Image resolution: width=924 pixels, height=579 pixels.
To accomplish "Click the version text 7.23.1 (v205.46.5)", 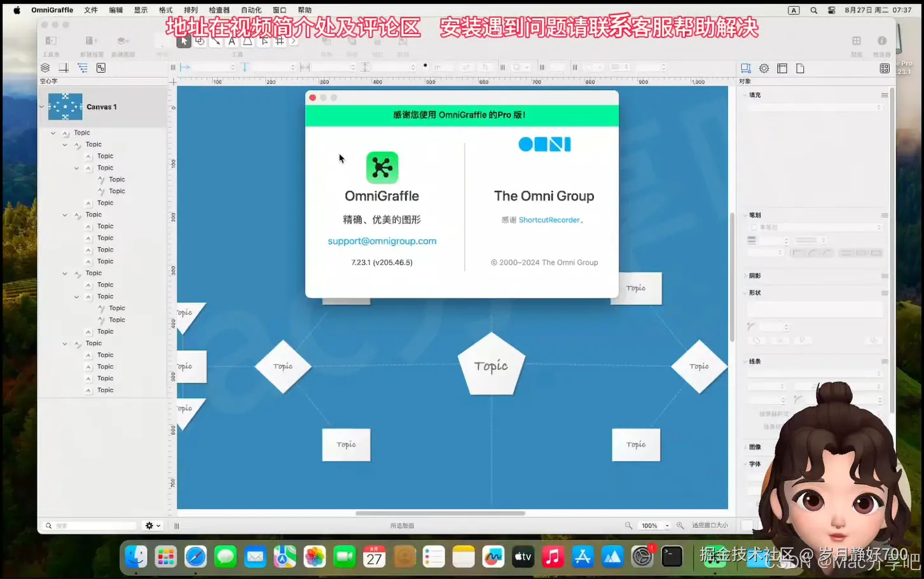I will [382, 262].
